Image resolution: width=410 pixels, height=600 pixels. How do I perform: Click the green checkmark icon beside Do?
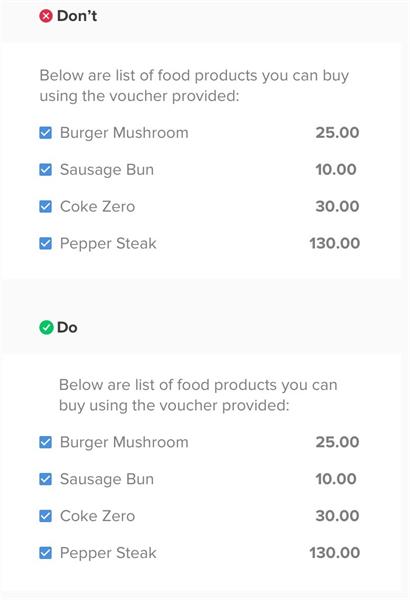click(x=46, y=328)
